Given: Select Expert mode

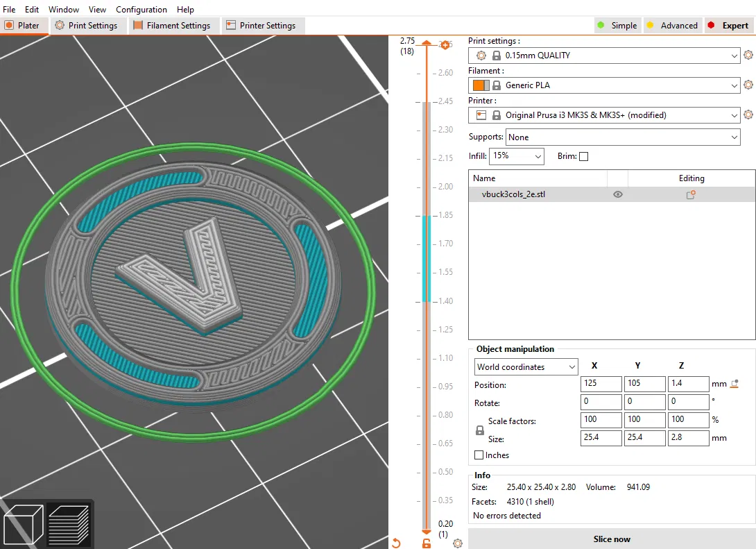Looking at the screenshot, I should tap(728, 26).
